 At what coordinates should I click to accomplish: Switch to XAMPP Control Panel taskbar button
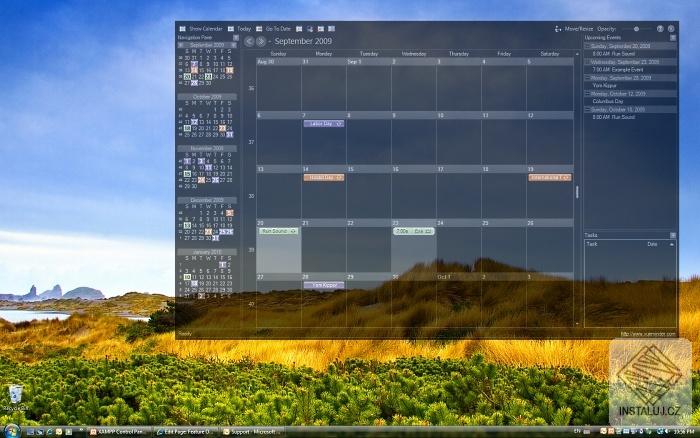120,432
